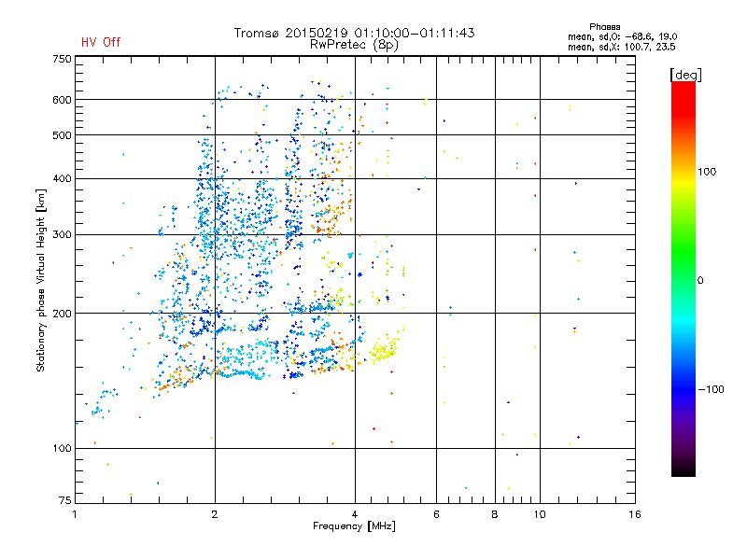Click the '200' height axis label
The height and width of the screenshot is (560, 747).
pyautogui.click(x=62, y=314)
